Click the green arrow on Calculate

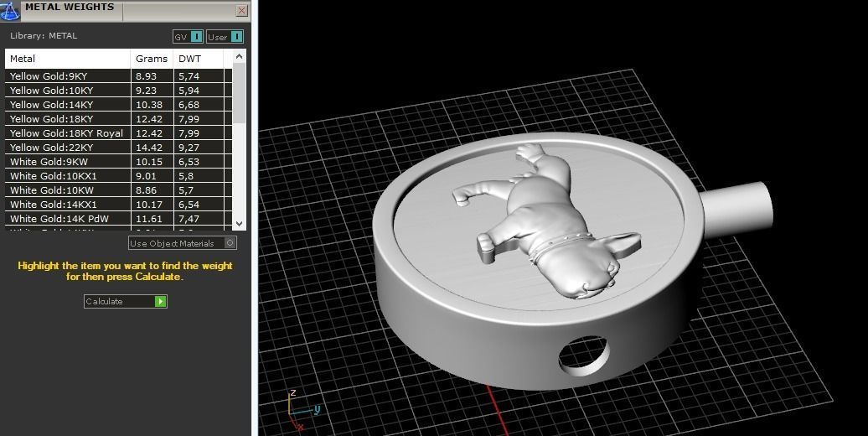pos(161,301)
